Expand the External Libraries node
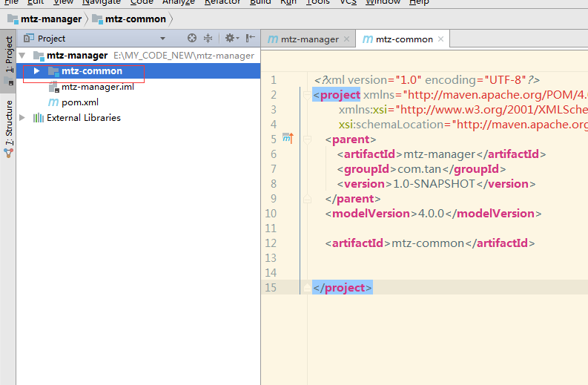Viewport: 588px width, 385px height. 22,117
